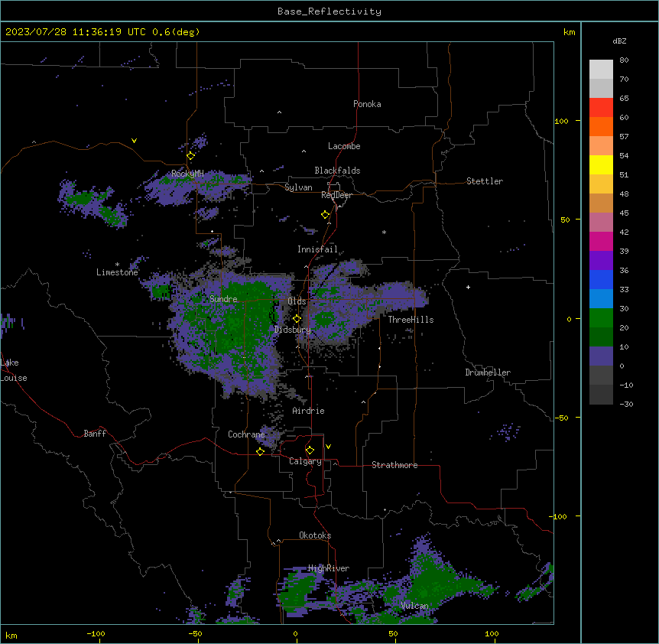Click the RockyMH label
Screen dimensions: 659x644
click(x=187, y=174)
